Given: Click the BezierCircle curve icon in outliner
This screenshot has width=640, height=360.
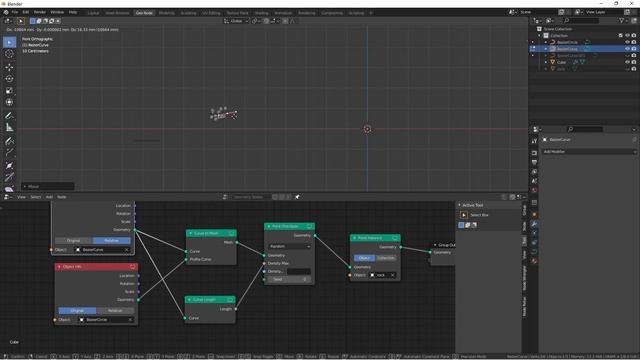Looking at the screenshot, I should (553, 42).
